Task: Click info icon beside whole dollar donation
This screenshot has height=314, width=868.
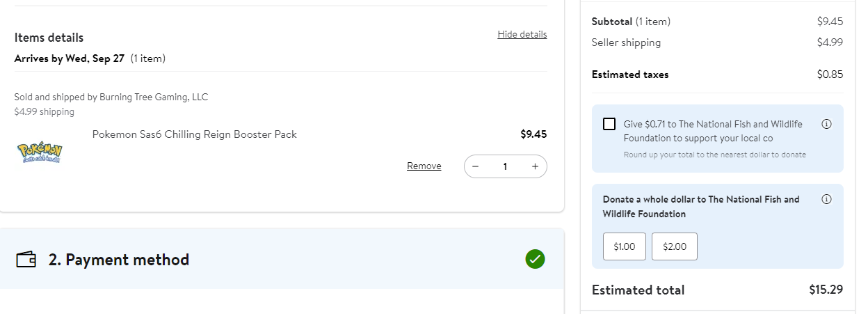Action: click(x=826, y=199)
